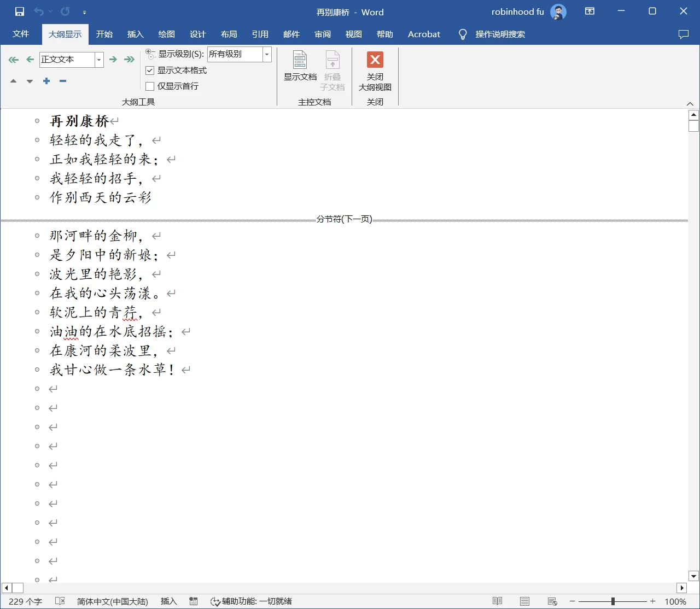700x609 pixels.
Task: Demote to body text double-arrow icon
Action: (129, 60)
